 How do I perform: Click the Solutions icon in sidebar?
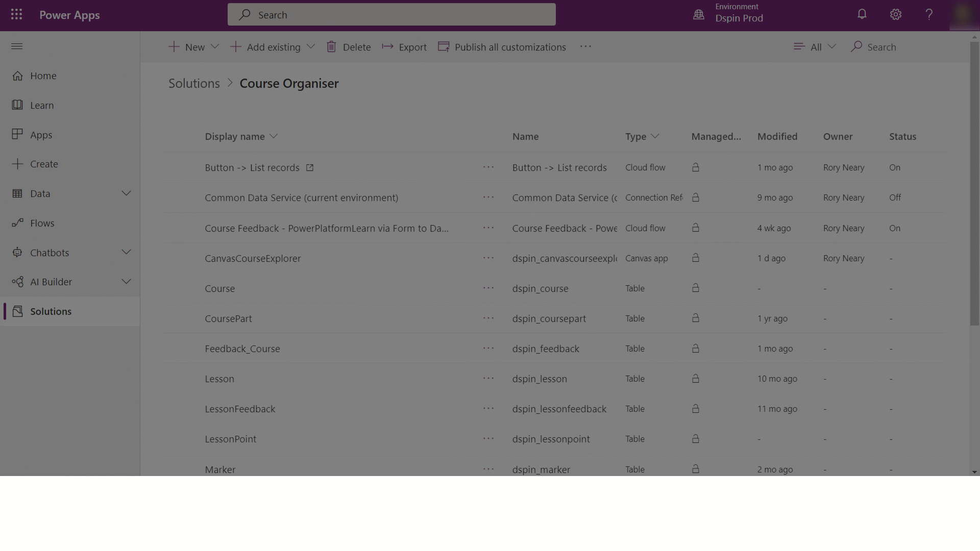pos(16,311)
